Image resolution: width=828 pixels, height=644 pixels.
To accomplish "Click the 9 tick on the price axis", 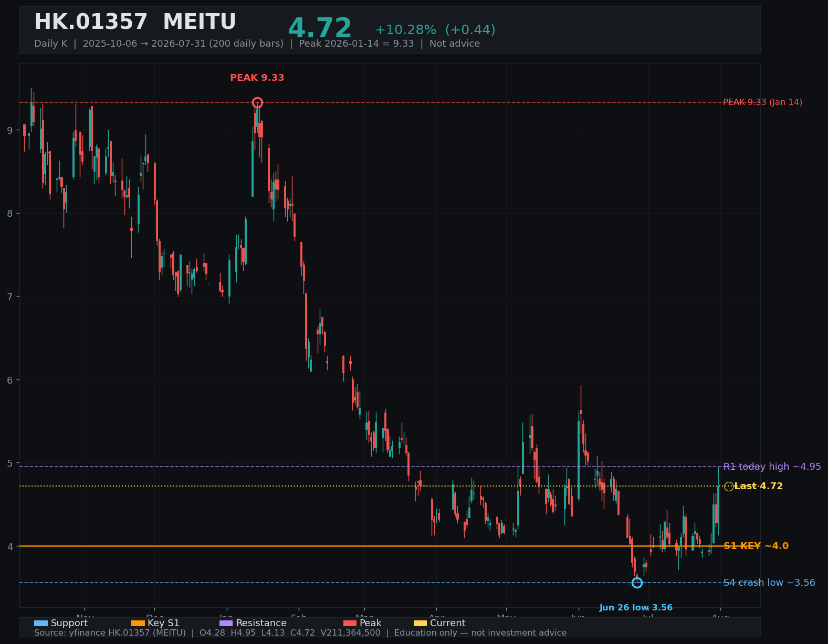I will click(x=11, y=130).
